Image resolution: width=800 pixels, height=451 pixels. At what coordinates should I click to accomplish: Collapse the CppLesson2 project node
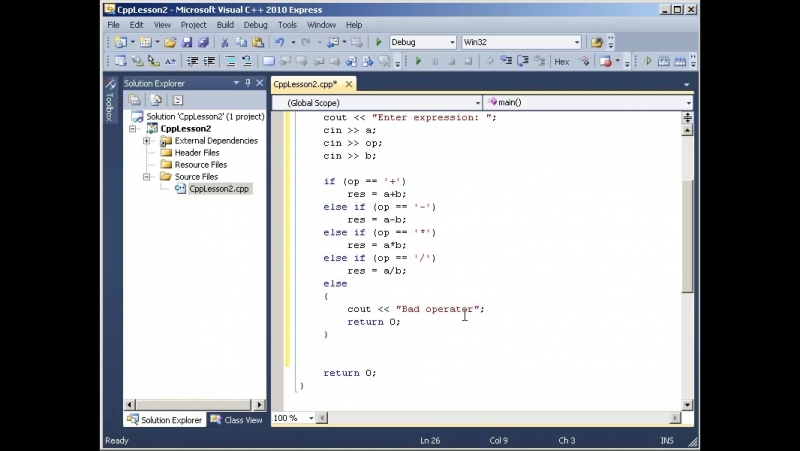pos(133,129)
